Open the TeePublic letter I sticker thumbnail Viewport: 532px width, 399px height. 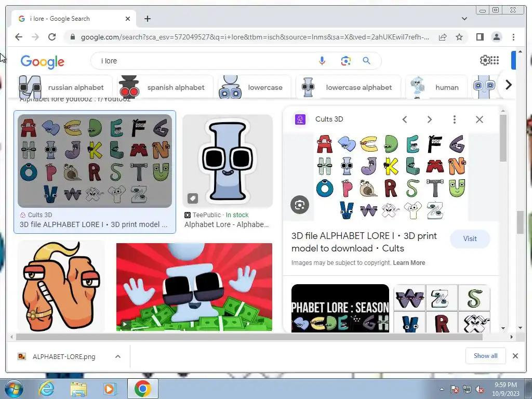(x=228, y=161)
